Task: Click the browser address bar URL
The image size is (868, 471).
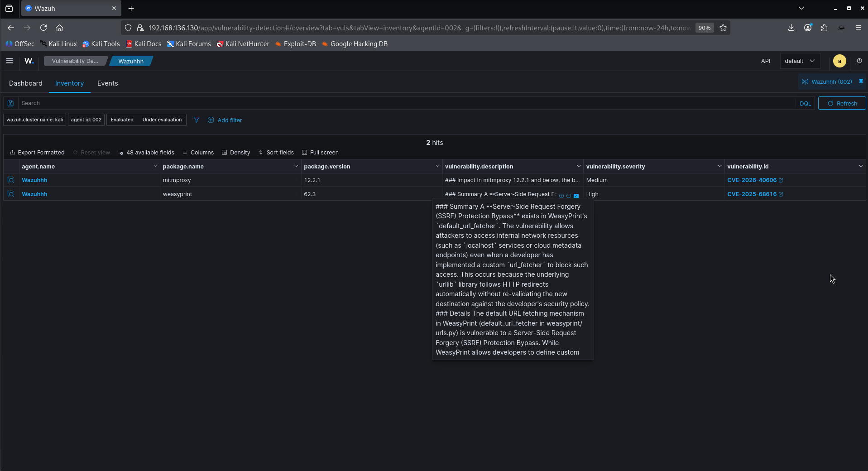Action: [419, 28]
